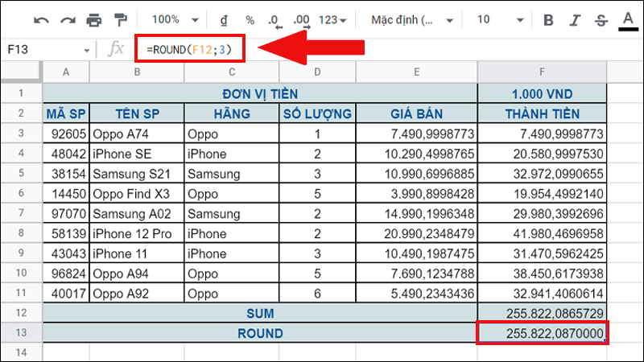Click the Redo arrow icon

(67, 19)
